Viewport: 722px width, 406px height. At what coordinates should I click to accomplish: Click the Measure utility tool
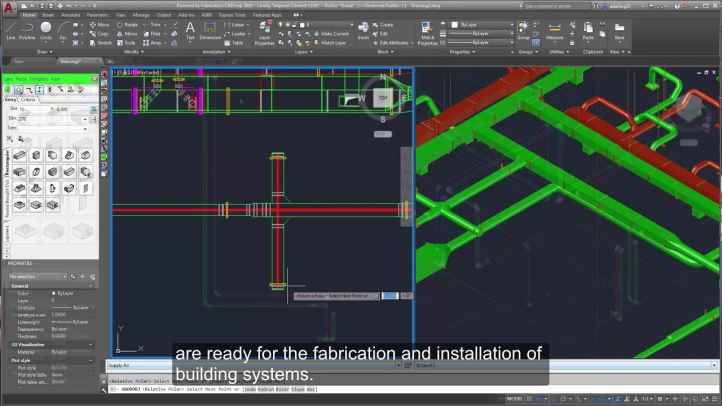pyautogui.click(x=554, y=29)
